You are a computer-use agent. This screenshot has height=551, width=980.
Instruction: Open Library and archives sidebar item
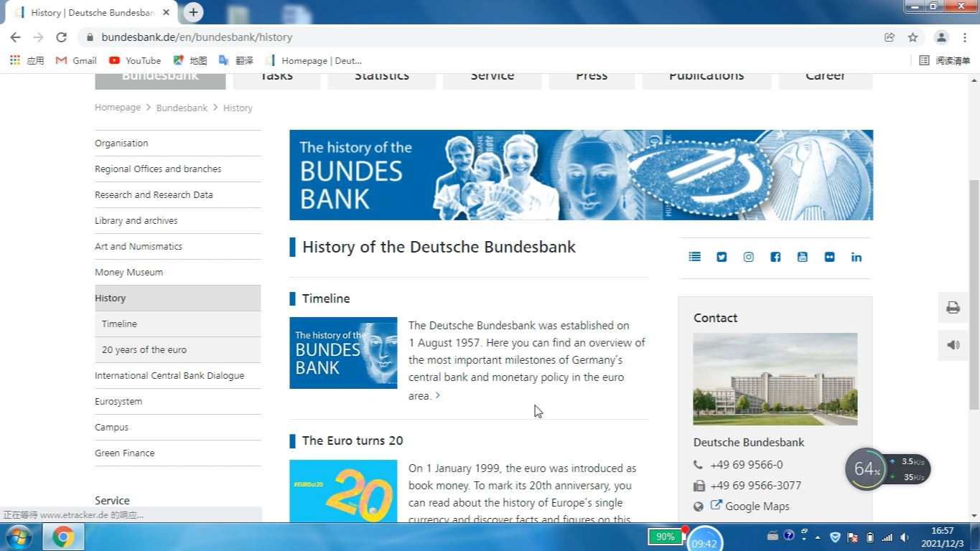click(x=177, y=221)
